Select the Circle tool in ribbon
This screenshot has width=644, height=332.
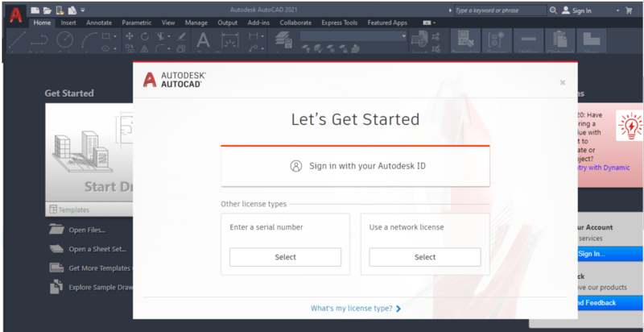pyautogui.click(x=64, y=40)
